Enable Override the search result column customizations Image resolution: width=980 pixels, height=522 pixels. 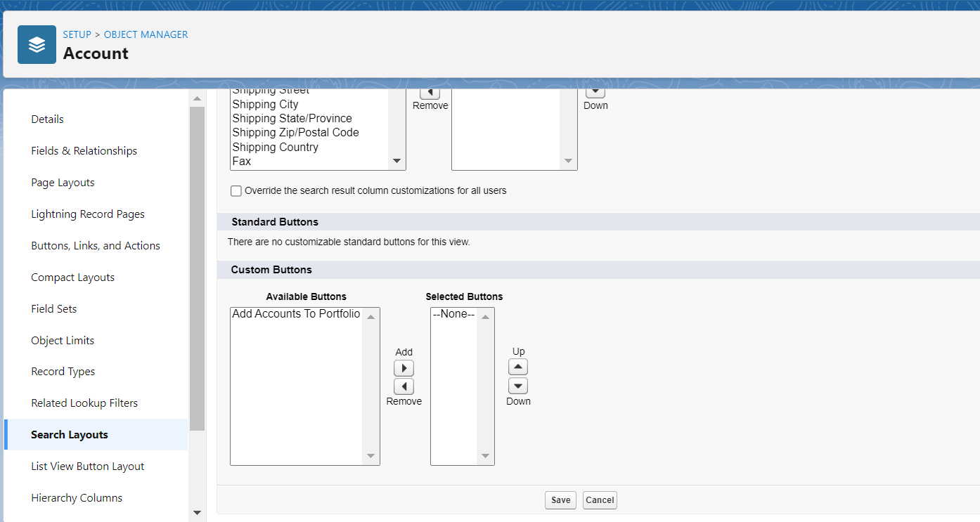[236, 190]
